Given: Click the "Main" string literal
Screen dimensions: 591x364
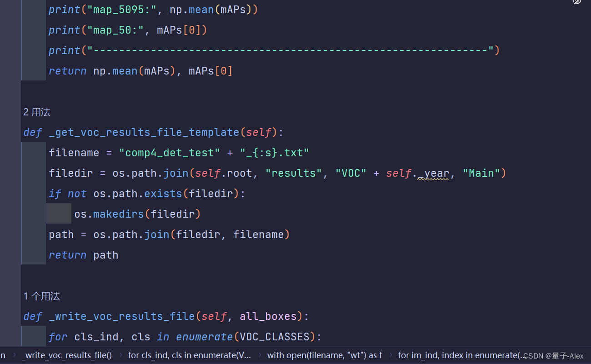Looking at the screenshot, I should coord(481,173).
